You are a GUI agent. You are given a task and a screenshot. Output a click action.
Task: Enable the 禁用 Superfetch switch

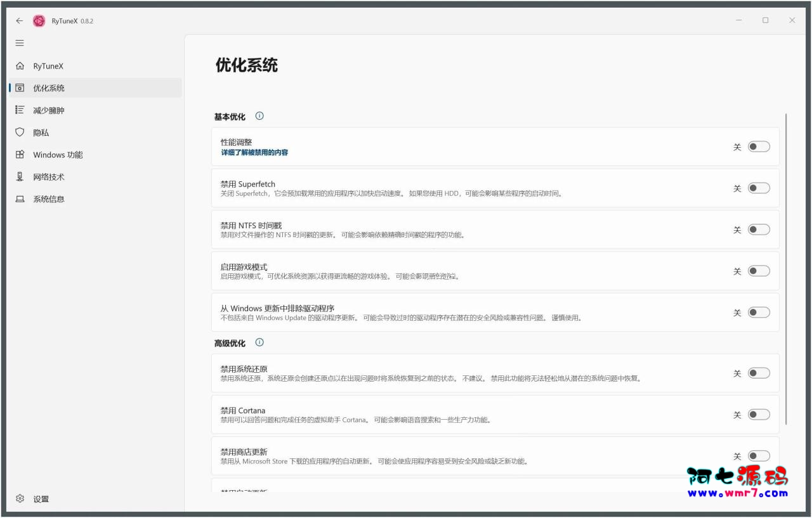pos(759,188)
